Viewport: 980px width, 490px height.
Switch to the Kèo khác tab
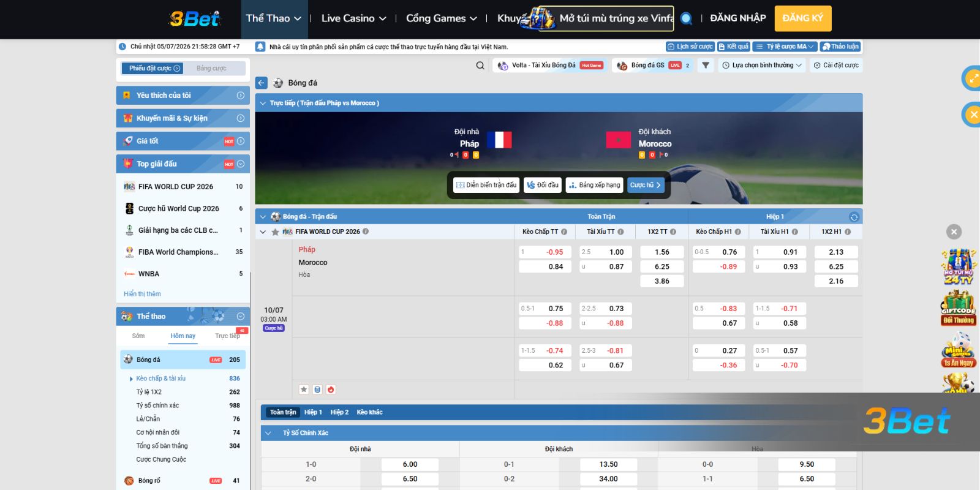[370, 412]
